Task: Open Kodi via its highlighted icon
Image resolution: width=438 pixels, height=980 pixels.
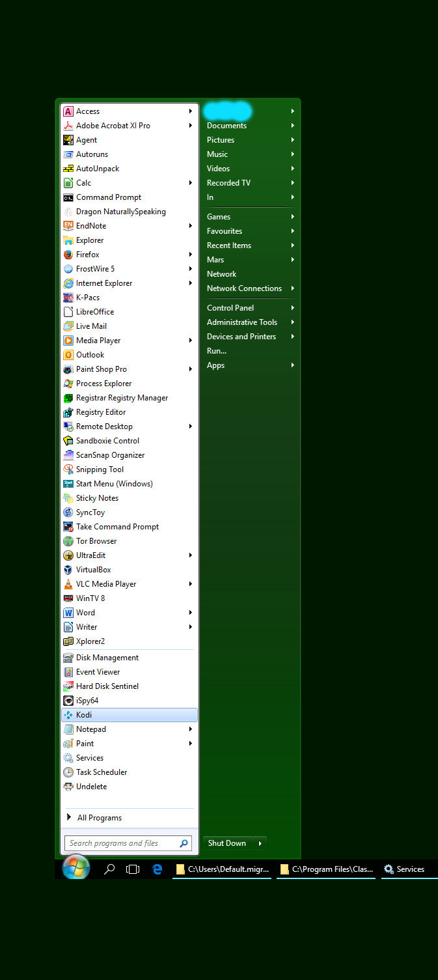Action: [x=68, y=715]
